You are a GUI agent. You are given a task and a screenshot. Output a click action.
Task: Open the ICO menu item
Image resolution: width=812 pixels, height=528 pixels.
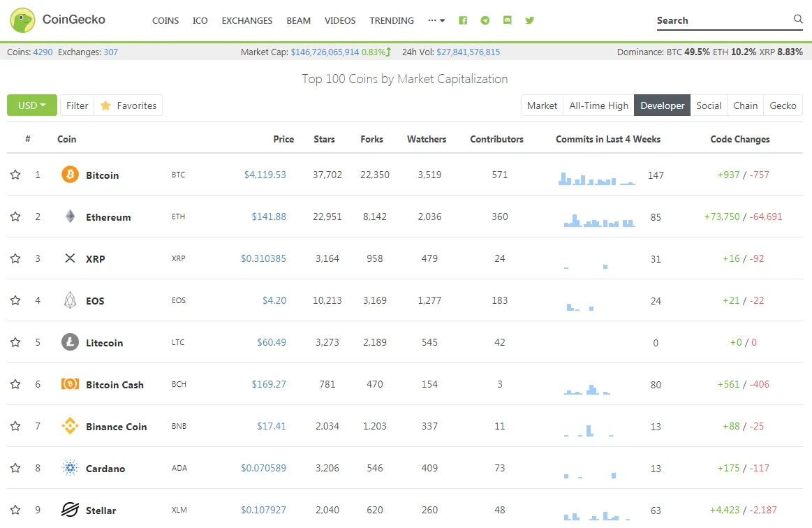[x=200, y=21]
